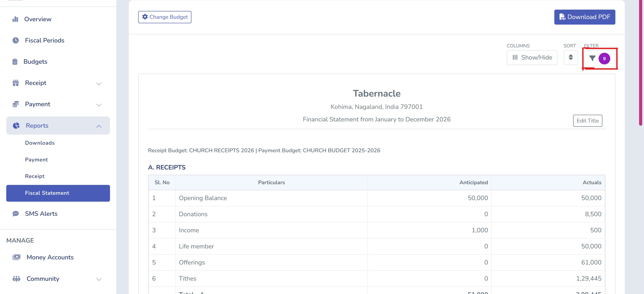The image size is (644, 294).
Task: Expand the Payment menu chevron
Action: point(99,105)
